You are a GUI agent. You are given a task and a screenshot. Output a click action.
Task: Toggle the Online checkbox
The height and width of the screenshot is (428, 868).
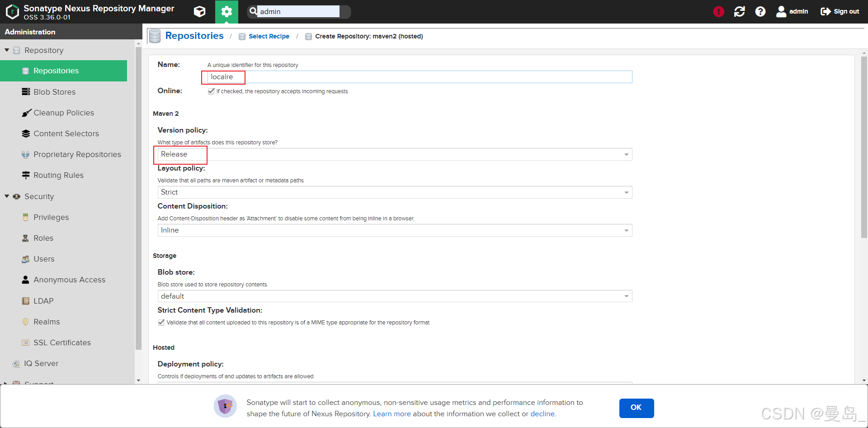click(x=211, y=91)
